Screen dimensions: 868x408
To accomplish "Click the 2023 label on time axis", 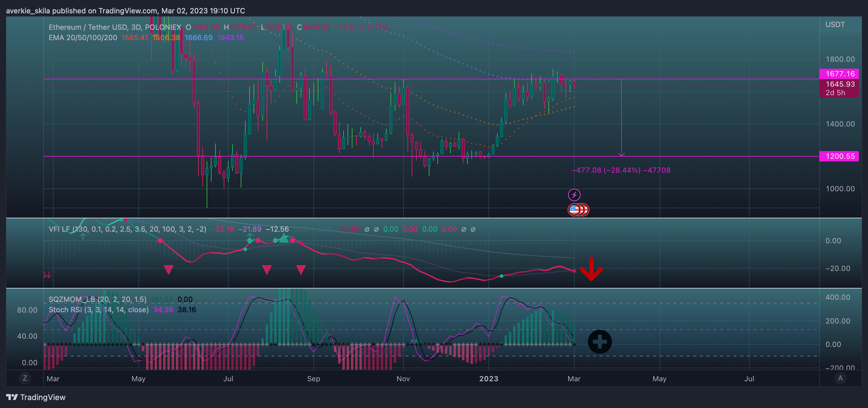I will (x=488, y=379).
